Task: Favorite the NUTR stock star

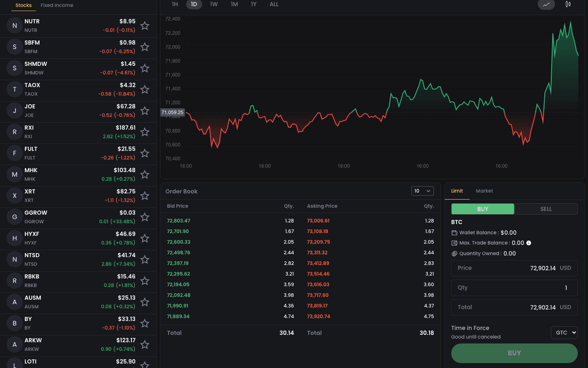Action: pos(145,26)
